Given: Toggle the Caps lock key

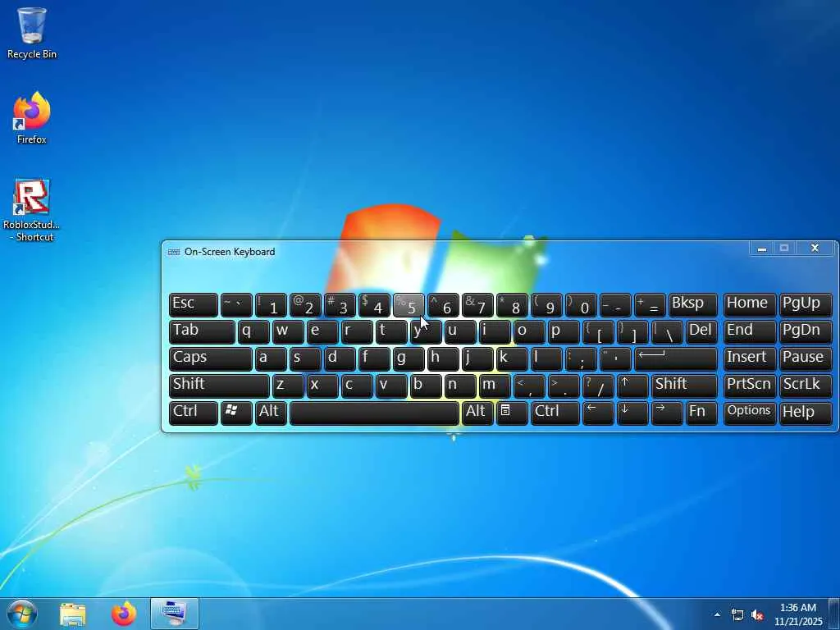Looking at the screenshot, I should click(211, 358).
